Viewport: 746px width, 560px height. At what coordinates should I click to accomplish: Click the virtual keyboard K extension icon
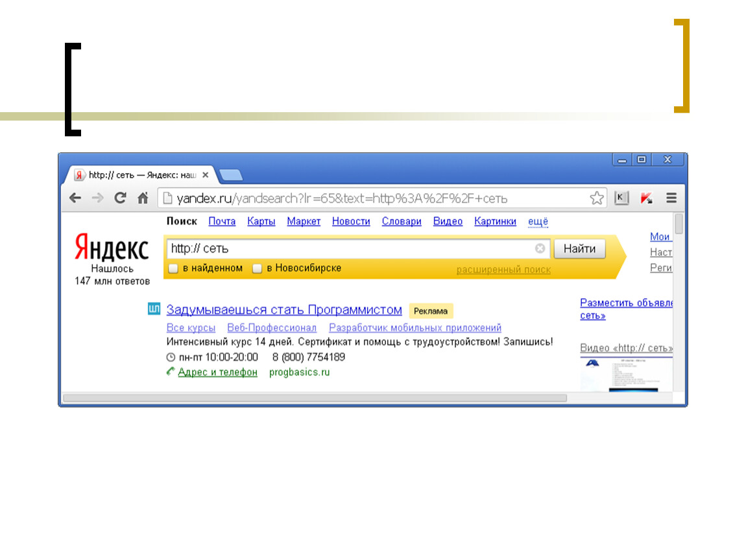[621, 198]
